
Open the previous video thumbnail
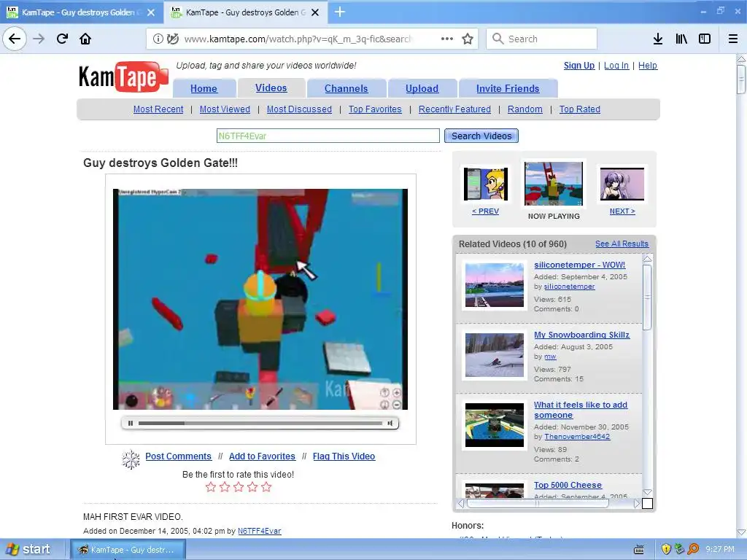coord(485,184)
